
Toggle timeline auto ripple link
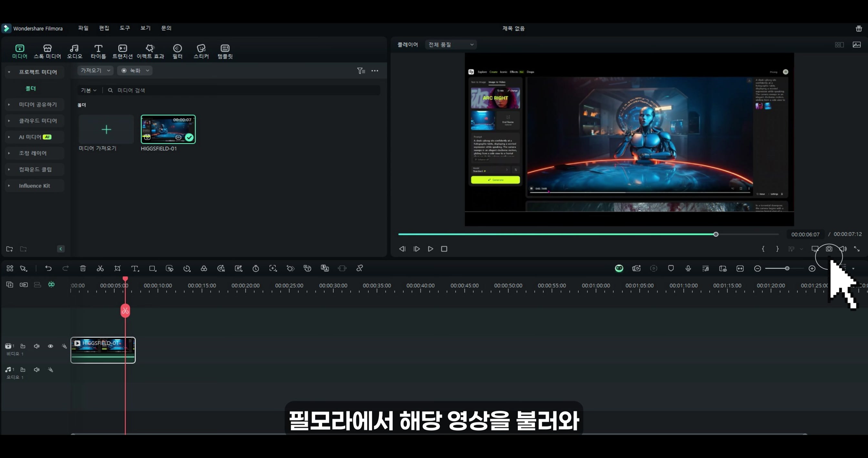(24, 285)
